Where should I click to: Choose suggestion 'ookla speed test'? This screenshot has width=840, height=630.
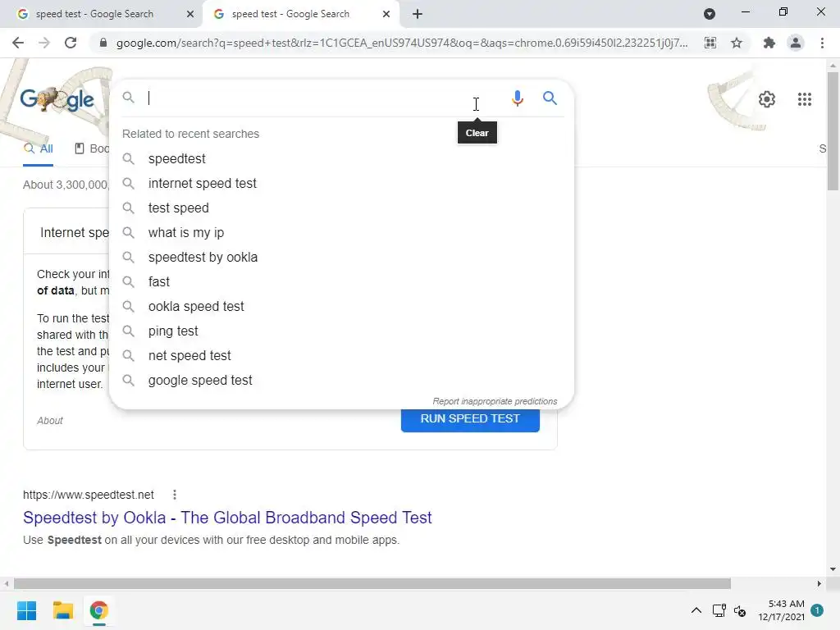[342, 307]
